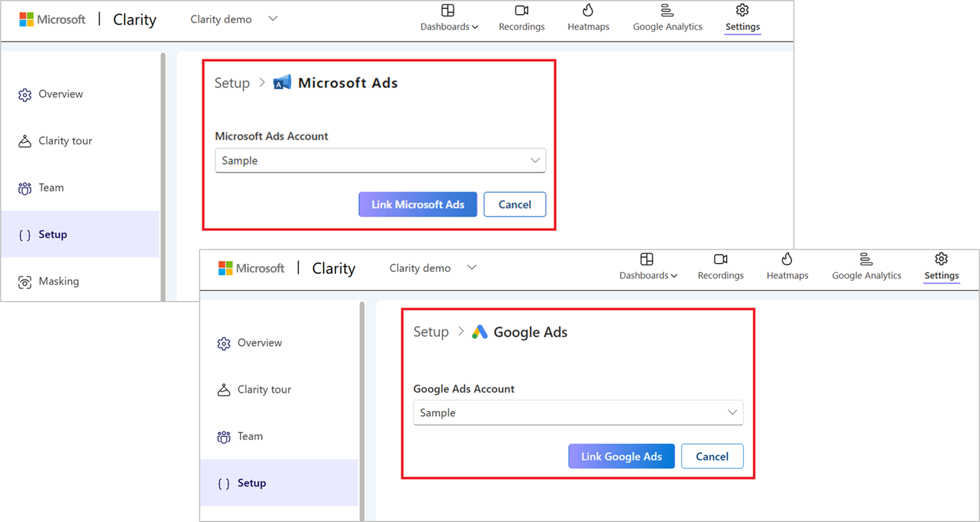Click the Microsoft Ads megaphone logo icon
The width and height of the screenshot is (980, 522).
pos(282,83)
